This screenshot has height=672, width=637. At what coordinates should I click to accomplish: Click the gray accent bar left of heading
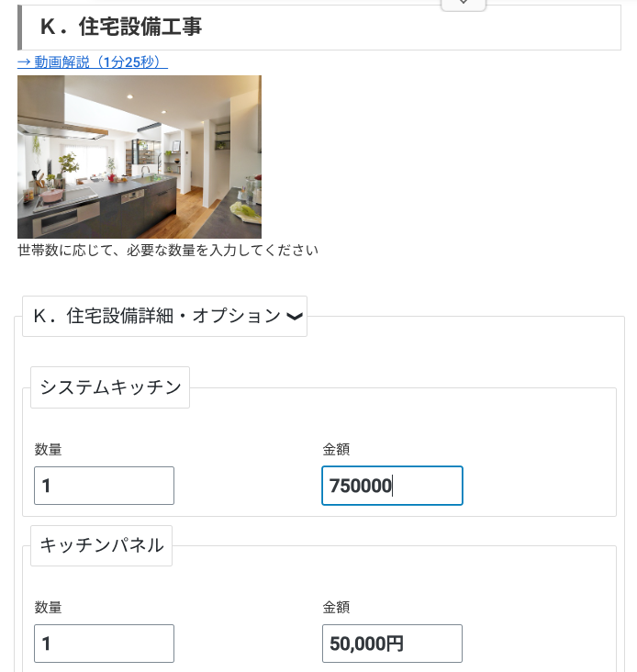pos(19,27)
